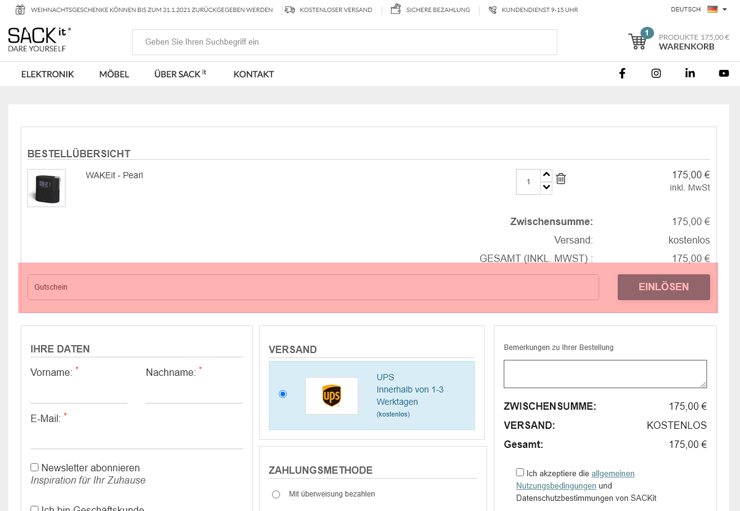Check Ich bin Geschäftskunde checkbox
The width and height of the screenshot is (740, 511).
pyautogui.click(x=34, y=509)
